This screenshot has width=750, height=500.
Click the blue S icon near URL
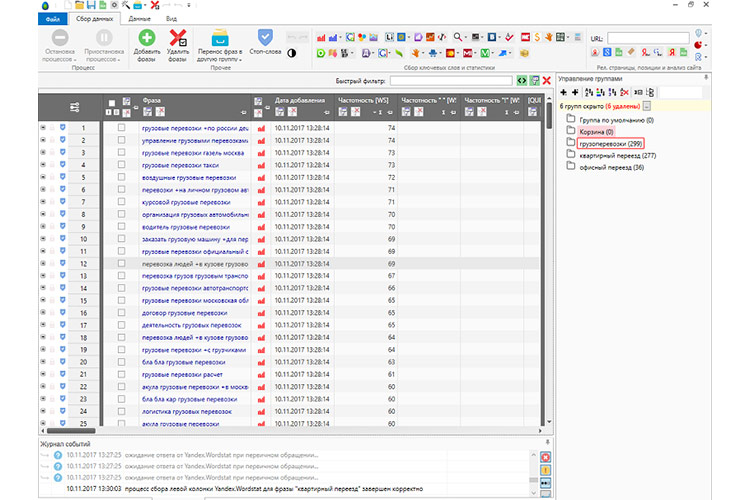coord(607,52)
